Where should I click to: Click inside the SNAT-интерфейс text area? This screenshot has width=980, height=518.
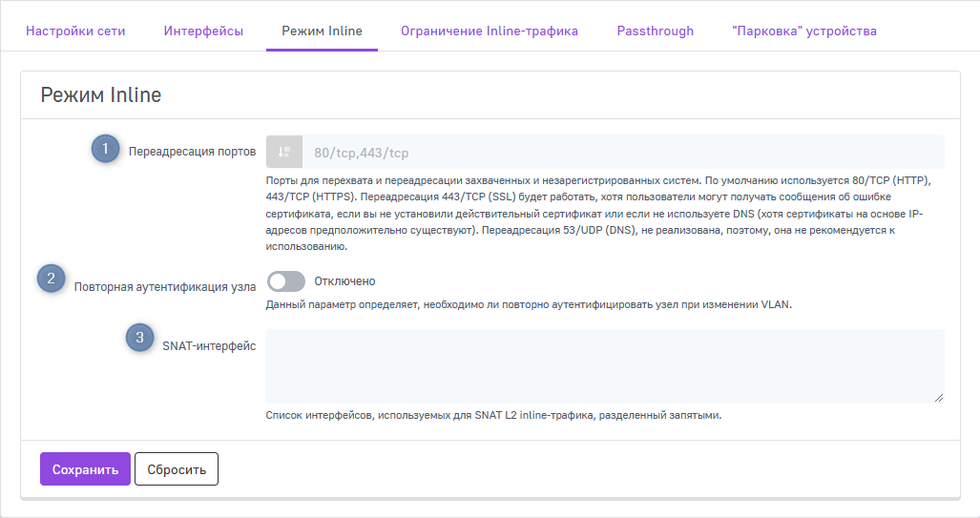tap(604, 365)
